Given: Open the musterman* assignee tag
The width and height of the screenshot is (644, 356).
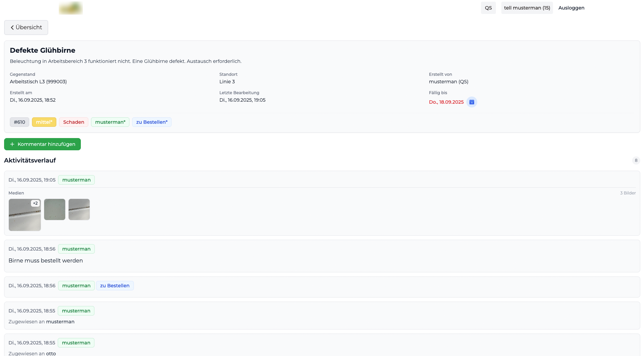Looking at the screenshot, I should point(110,122).
